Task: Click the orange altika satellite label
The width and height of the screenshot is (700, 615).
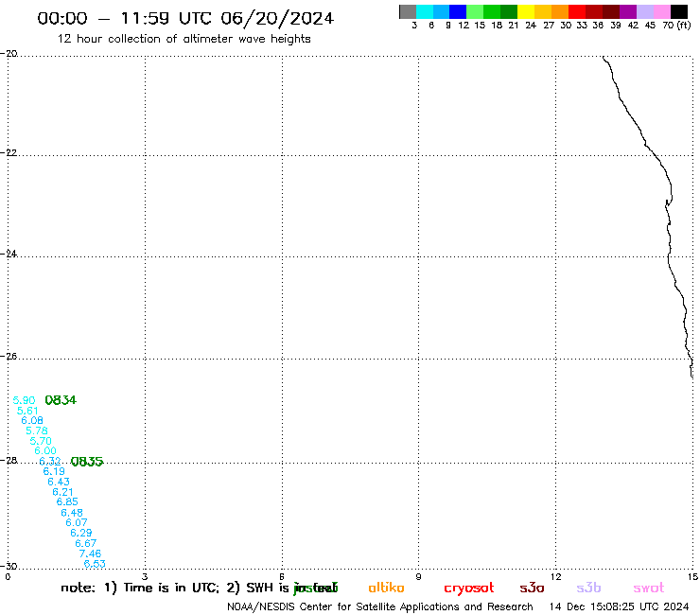Action: click(386, 588)
